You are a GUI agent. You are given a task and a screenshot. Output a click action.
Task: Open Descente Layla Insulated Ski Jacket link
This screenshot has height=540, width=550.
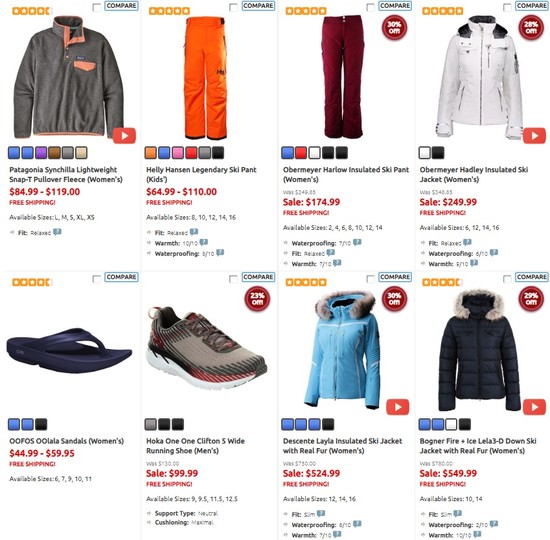342,446
